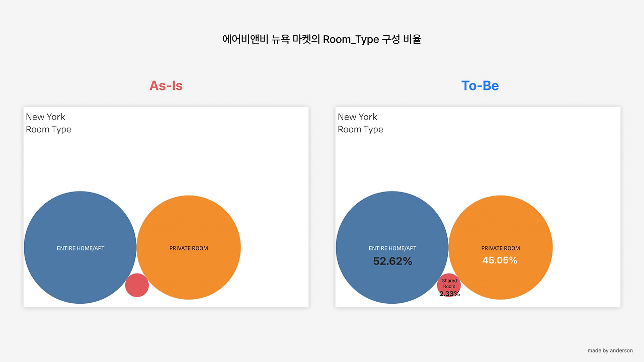Click the orange Private Room bubble in As-Is chart
The image size is (644, 362).
click(x=189, y=247)
